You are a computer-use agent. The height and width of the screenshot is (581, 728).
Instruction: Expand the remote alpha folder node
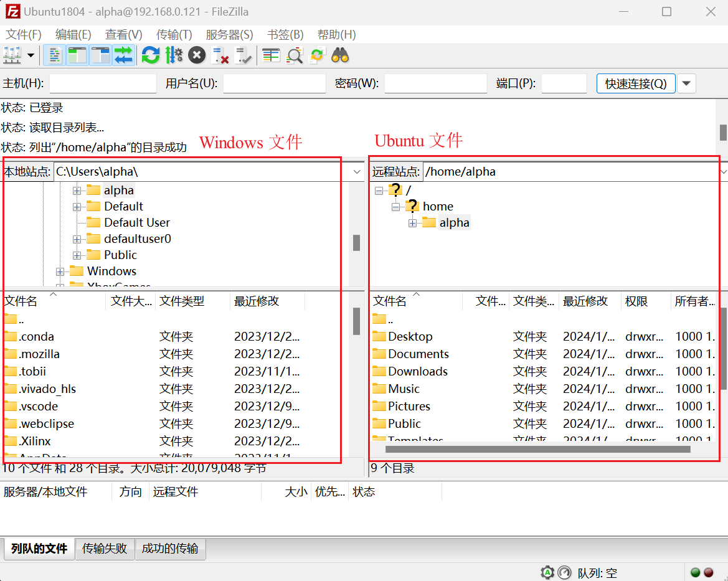click(x=412, y=224)
